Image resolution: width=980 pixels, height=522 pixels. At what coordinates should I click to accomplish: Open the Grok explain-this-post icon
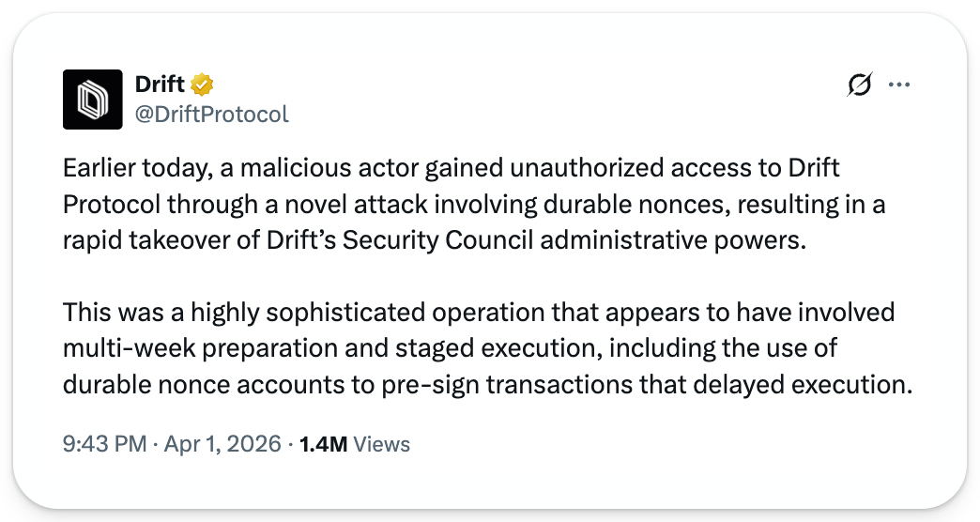859,84
